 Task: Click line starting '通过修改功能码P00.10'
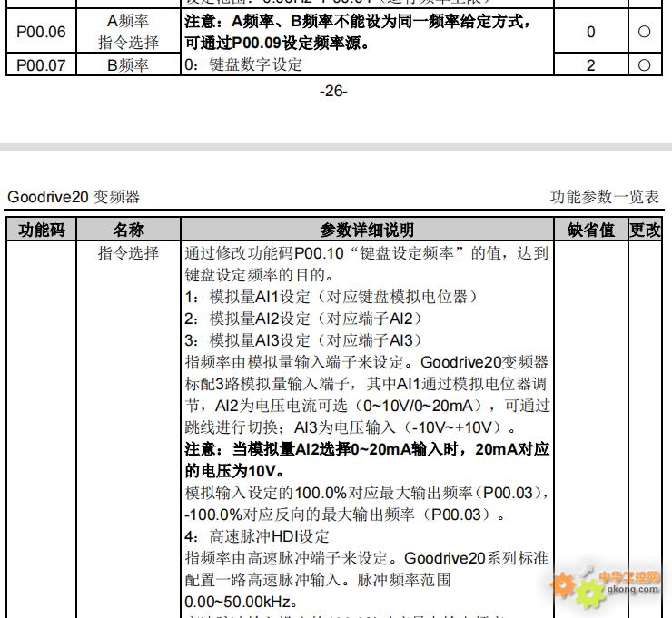click(x=367, y=252)
